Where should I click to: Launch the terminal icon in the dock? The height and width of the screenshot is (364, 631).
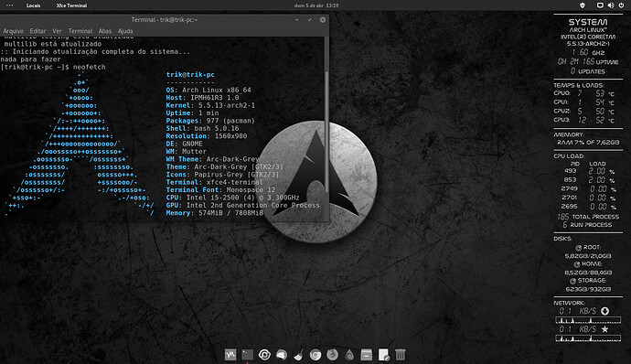pyautogui.click(x=247, y=355)
